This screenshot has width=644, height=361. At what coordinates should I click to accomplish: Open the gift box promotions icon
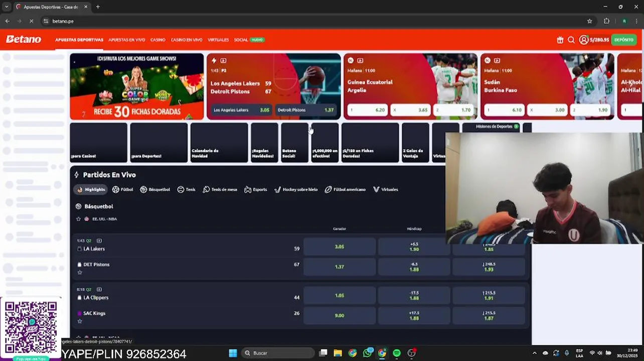coord(560,40)
